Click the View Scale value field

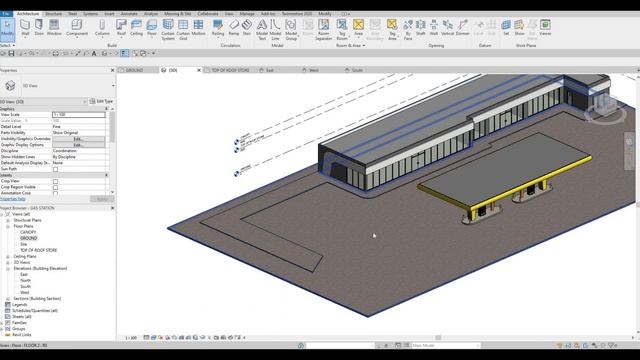79,115
